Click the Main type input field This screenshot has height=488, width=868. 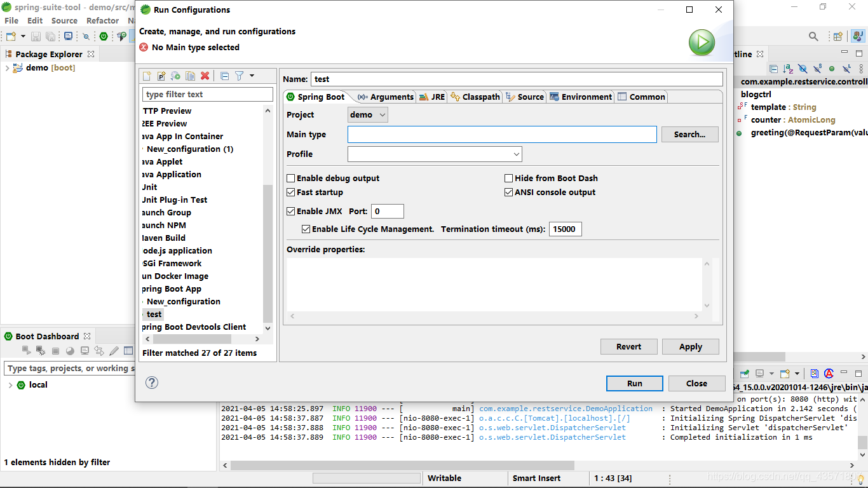pyautogui.click(x=502, y=135)
